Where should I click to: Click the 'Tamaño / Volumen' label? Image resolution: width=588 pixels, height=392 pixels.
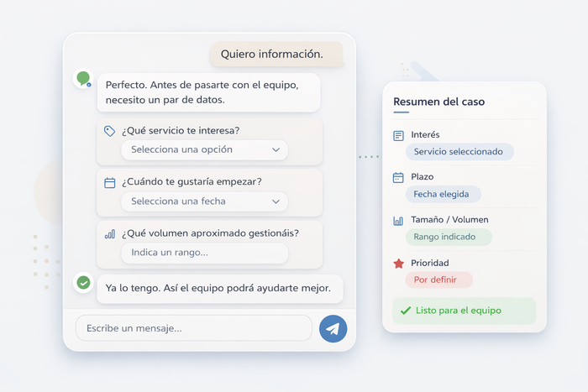(449, 220)
